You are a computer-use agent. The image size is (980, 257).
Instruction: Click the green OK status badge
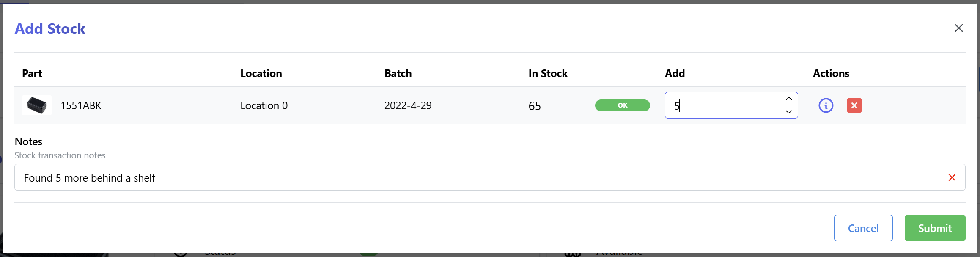click(x=622, y=105)
